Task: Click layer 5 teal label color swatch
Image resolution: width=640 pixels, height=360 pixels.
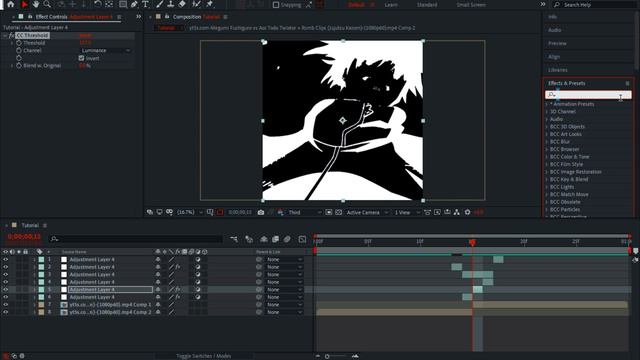Action: 41,289
